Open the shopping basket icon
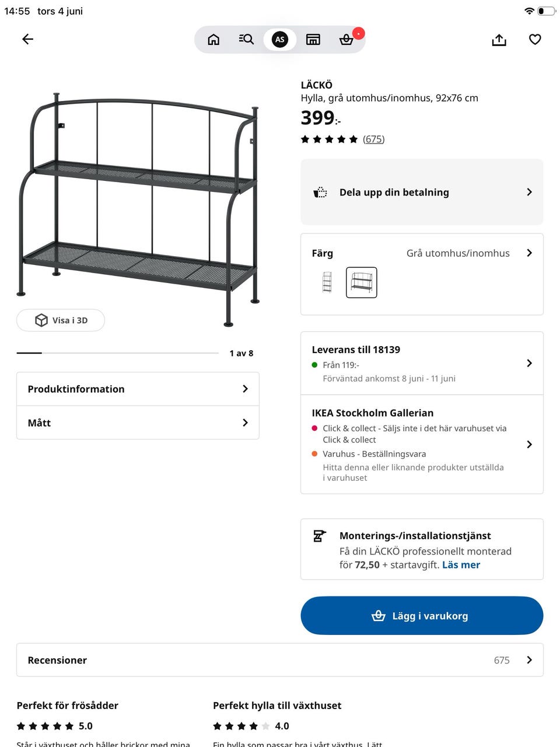 click(x=346, y=39)
